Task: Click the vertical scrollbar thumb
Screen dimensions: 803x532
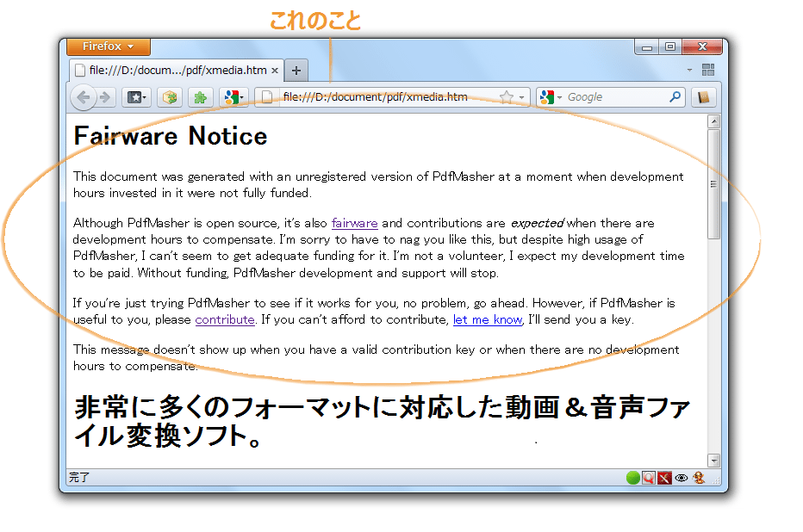Action: [714, 184]
